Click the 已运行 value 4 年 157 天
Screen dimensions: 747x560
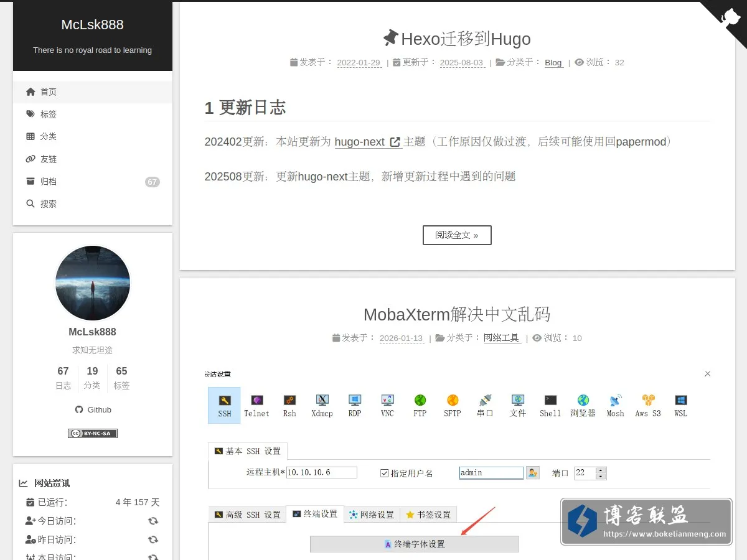point(138,502)
